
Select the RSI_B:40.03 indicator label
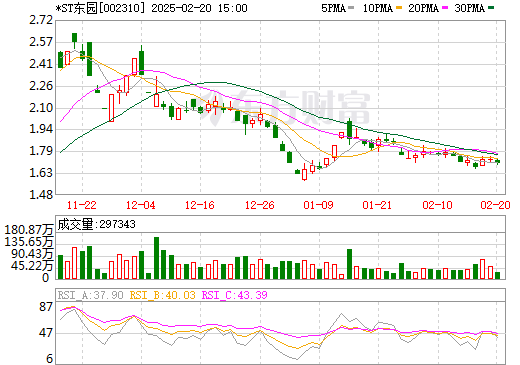(x=162, y=295)
